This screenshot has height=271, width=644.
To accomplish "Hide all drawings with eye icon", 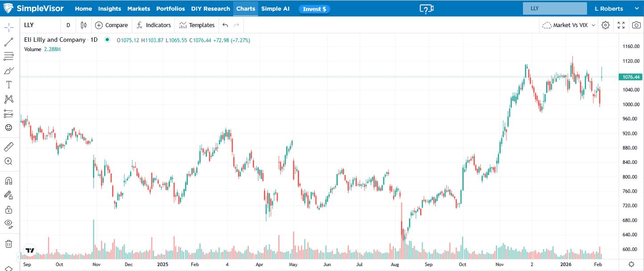I will click(x=8, y=223).
